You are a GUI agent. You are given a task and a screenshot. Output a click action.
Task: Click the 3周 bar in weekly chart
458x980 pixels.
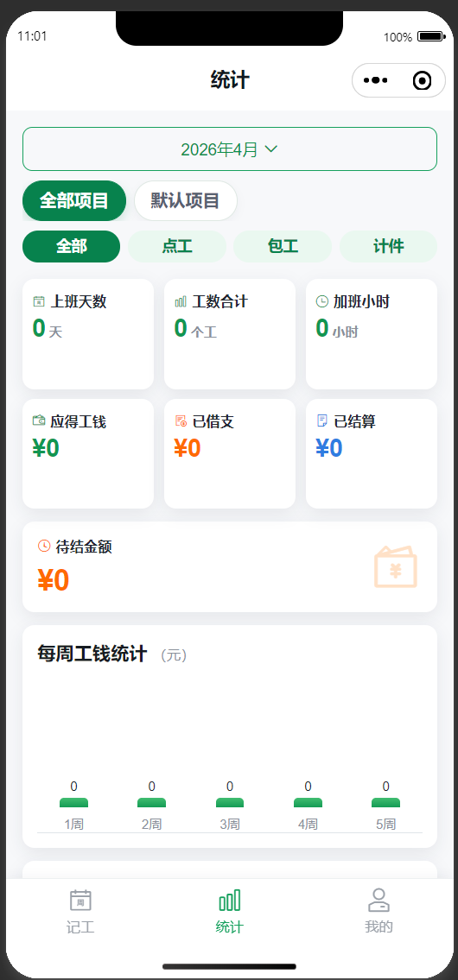[230, 802]
